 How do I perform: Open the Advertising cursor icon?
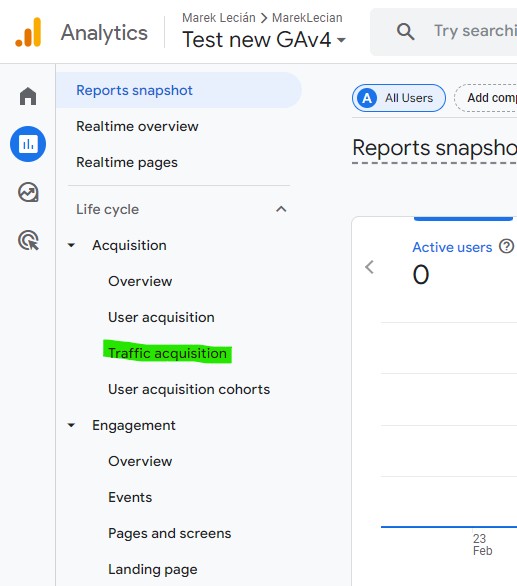pos(28,240)
